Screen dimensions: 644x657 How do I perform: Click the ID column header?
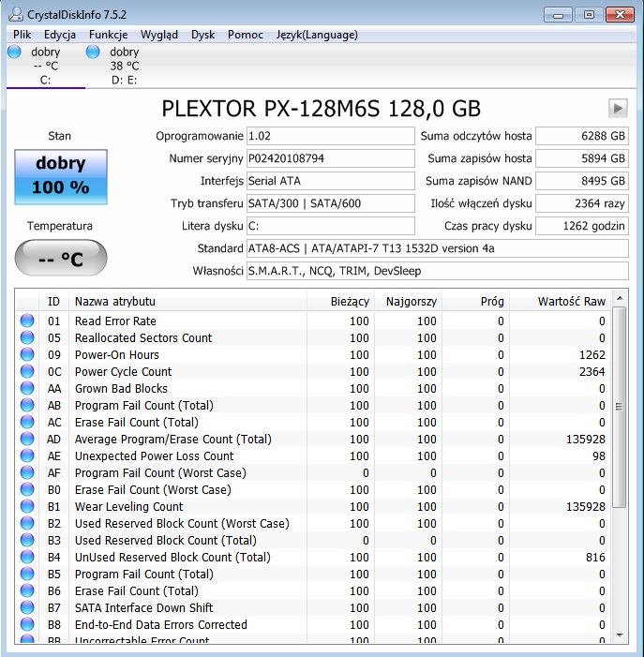pos(53,301)
